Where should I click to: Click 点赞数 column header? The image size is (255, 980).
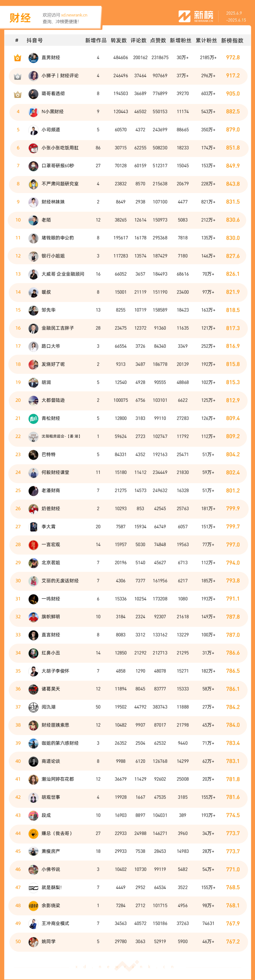click(158, 40)
